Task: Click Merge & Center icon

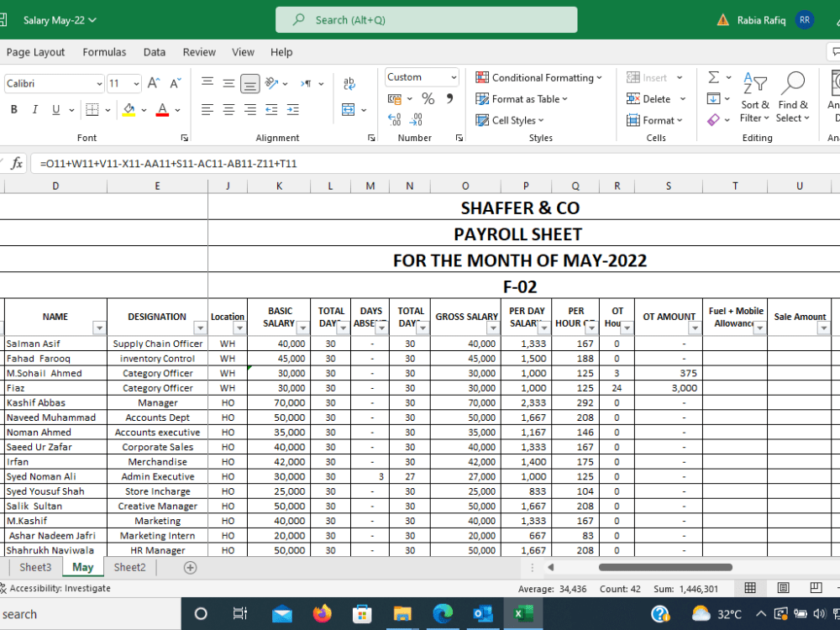Action: click(349, 110)
